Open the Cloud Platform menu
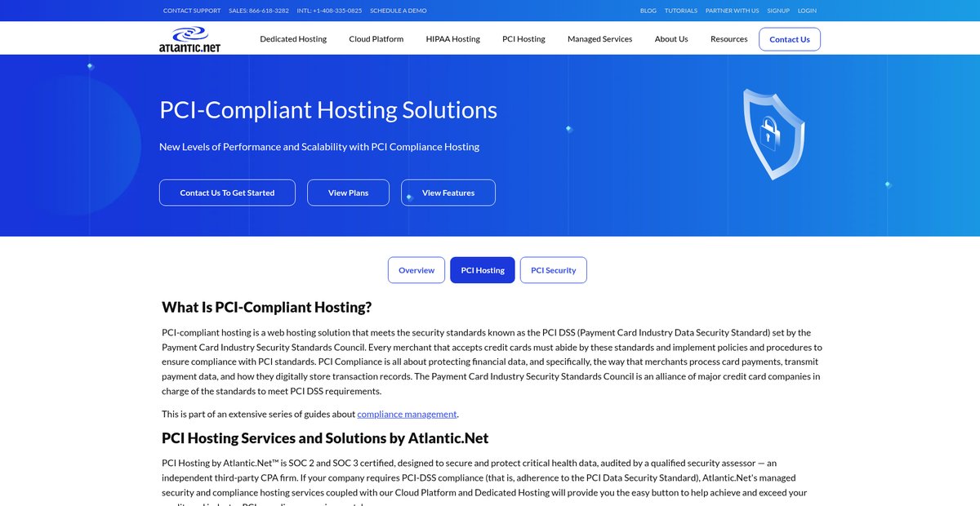The width and height of the screenshot is (980, 506). 376,38
